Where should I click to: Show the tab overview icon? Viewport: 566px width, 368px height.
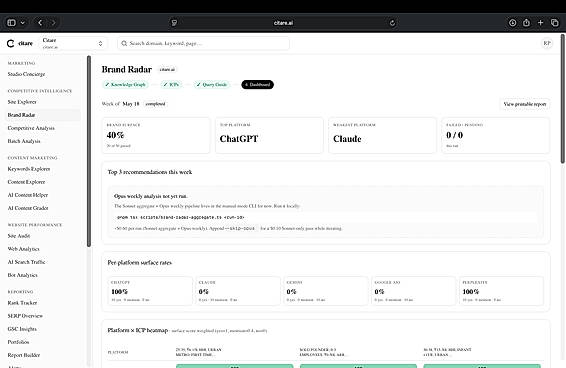(x=555, y=23)
